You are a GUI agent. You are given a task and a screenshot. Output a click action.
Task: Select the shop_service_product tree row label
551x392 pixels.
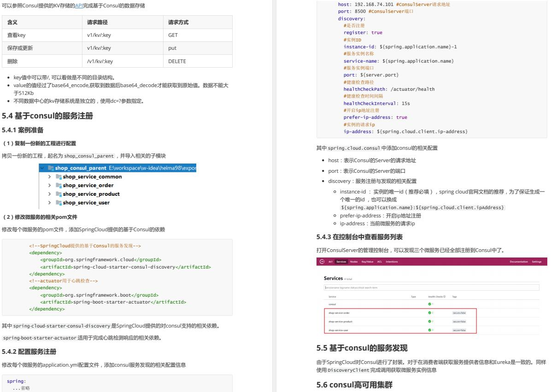click(x=91, y=194)
